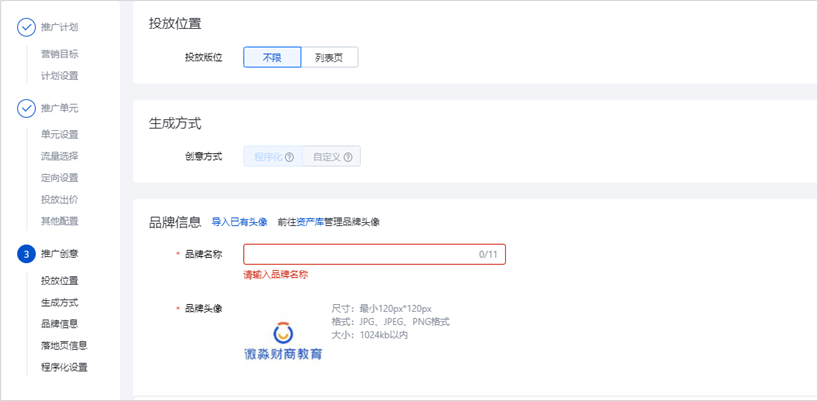Click the 推广计划 checkmark step icon
The image size is (818, 401).
pos(26,27)
